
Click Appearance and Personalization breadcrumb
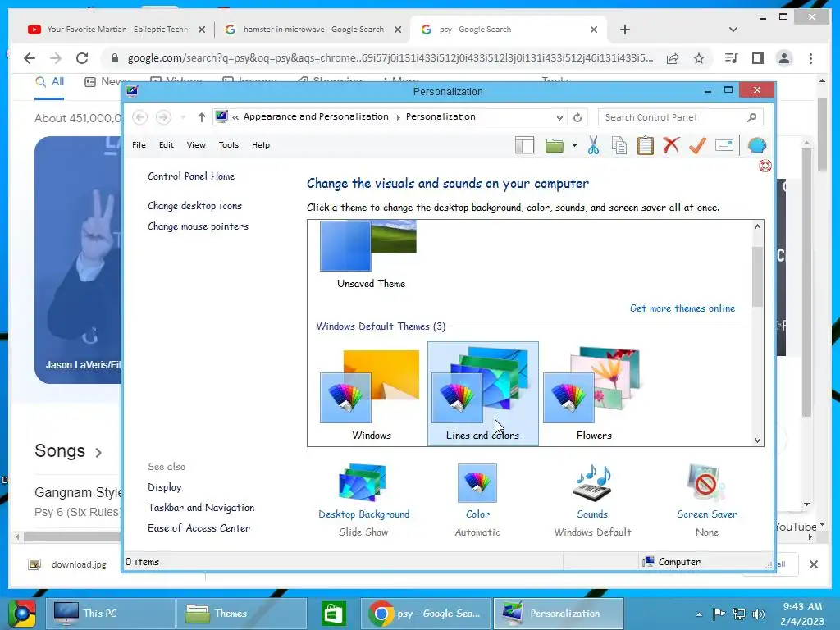[x=316, y=116]
